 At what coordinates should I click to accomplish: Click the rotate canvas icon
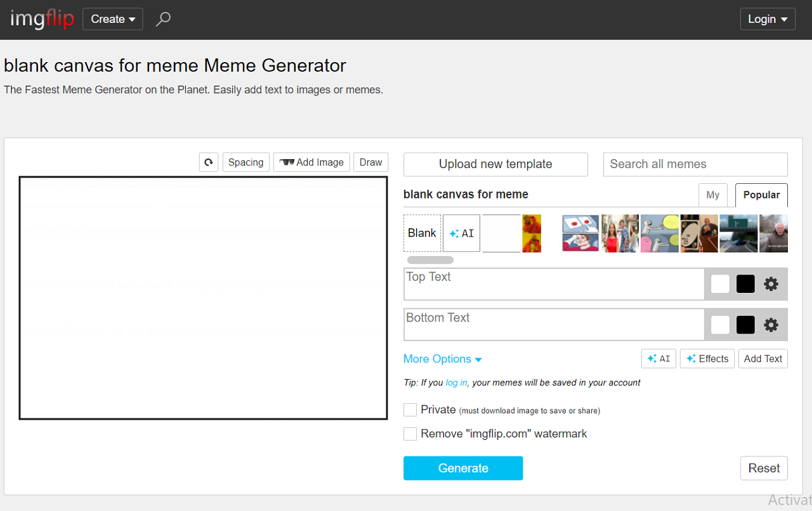click(209, 162)
